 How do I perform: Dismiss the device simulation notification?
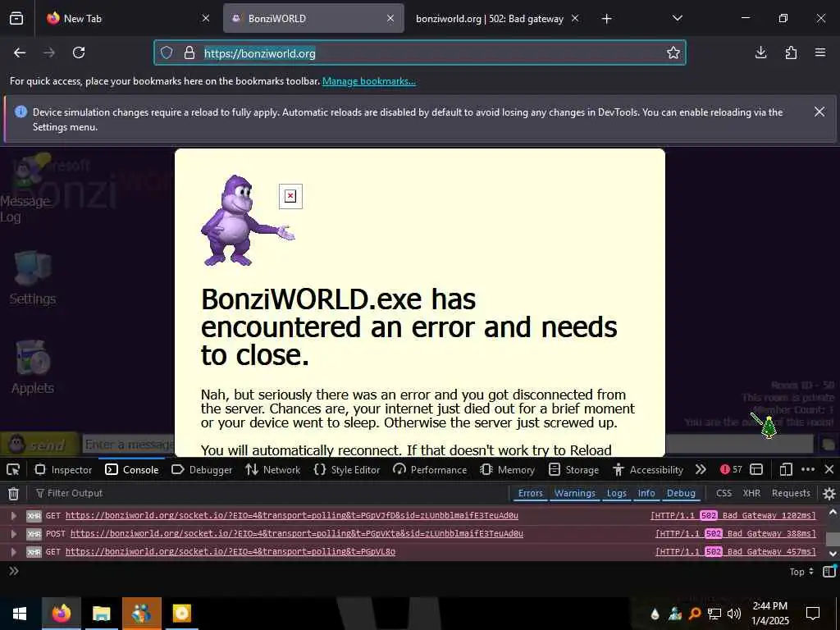819,112
